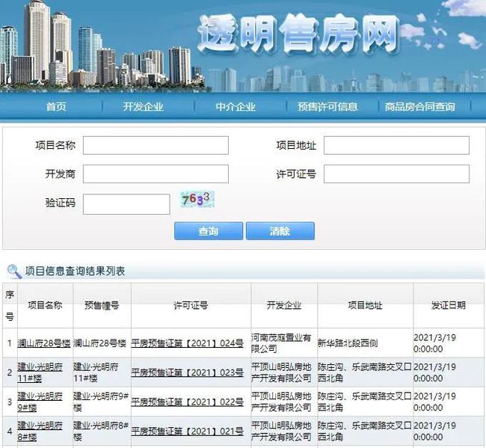Click the 发证日期 column header

click(449, 305)
